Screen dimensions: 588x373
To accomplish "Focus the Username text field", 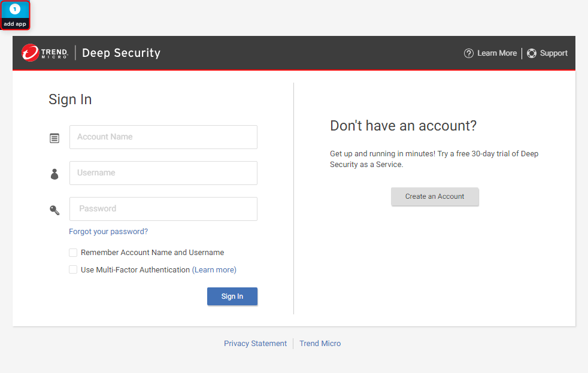I will click(163, 173).
